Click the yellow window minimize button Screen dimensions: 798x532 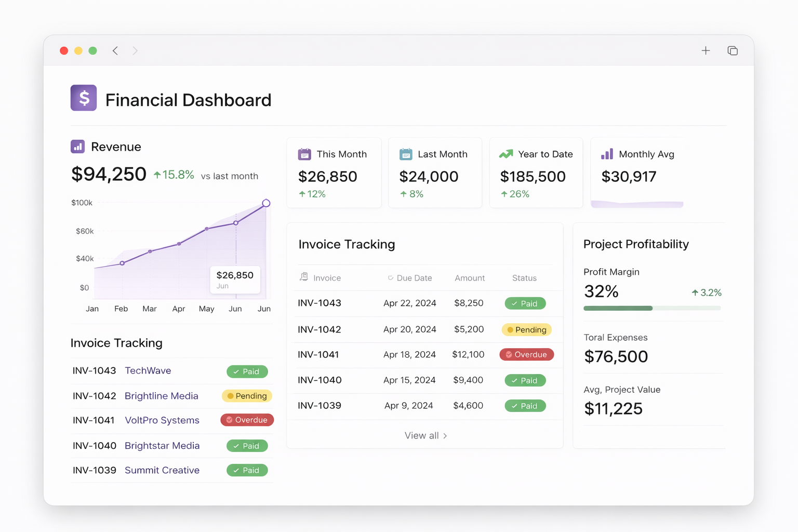pos(78,50)
